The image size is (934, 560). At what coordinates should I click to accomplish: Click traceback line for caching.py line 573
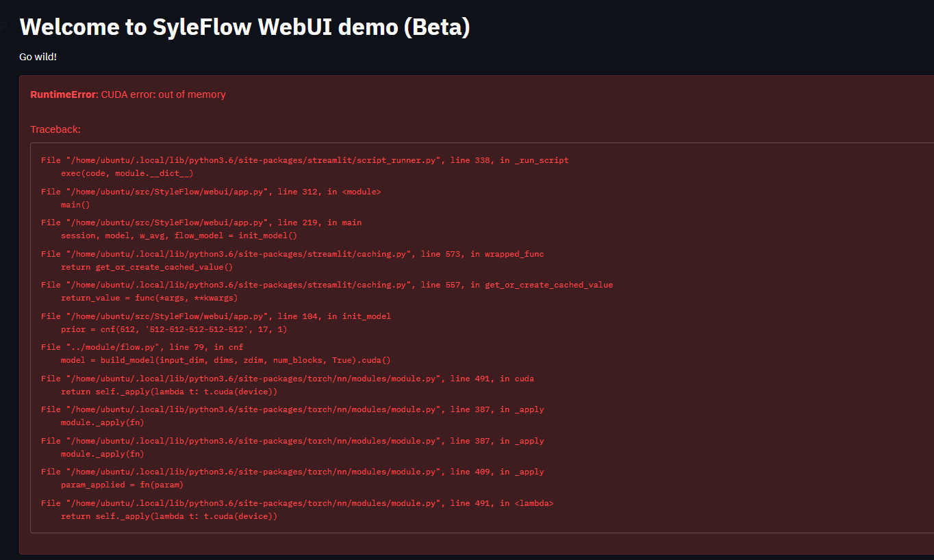[x=292, y=254]
